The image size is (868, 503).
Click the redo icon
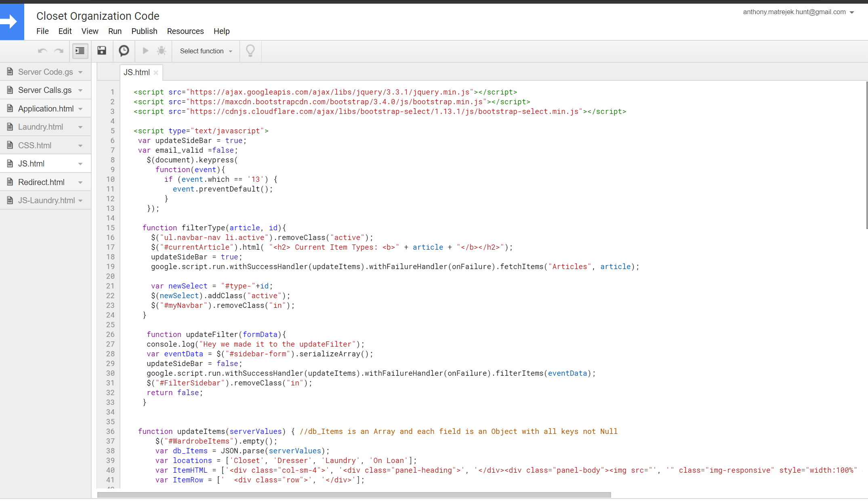click(x=58, y=51)
